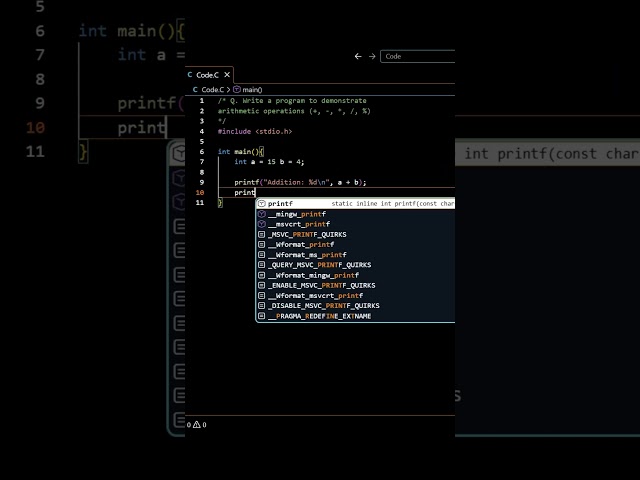Open Code.C in the breadcrumb
This screenshot has height=480, width=640.
[213, 89]
